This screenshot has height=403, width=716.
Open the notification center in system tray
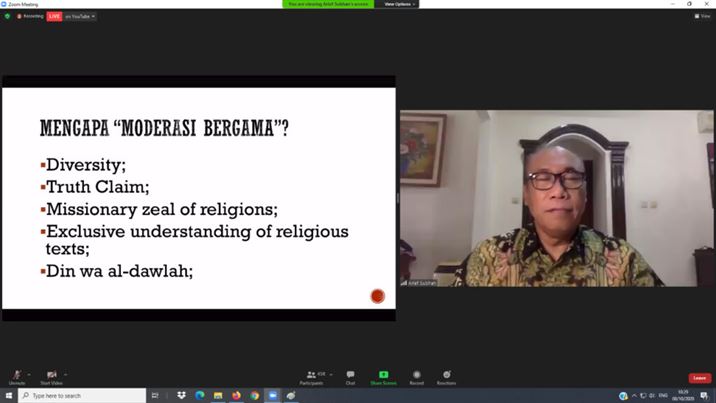click(705, 396)
